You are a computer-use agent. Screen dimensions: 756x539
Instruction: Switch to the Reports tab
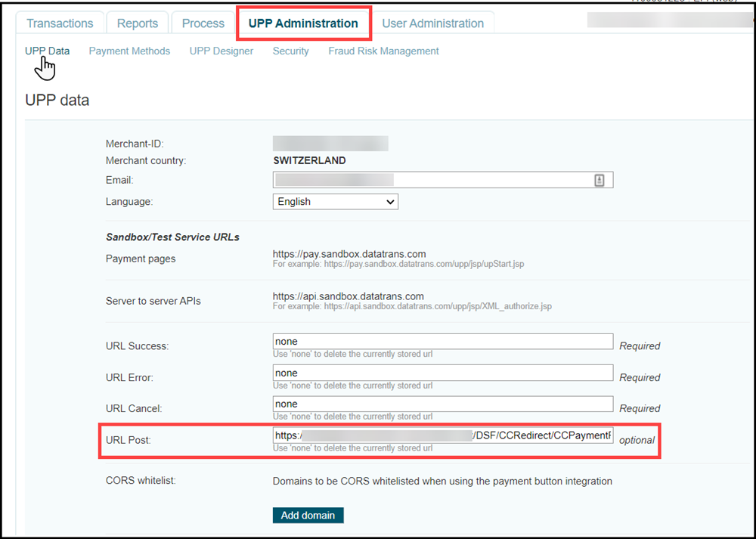coord(137,23)
